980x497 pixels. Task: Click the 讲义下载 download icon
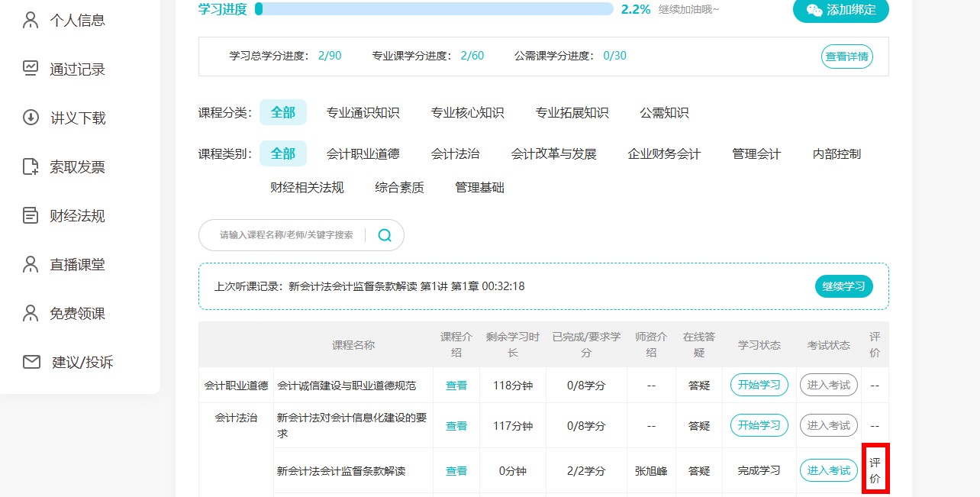tap(31, 118)
